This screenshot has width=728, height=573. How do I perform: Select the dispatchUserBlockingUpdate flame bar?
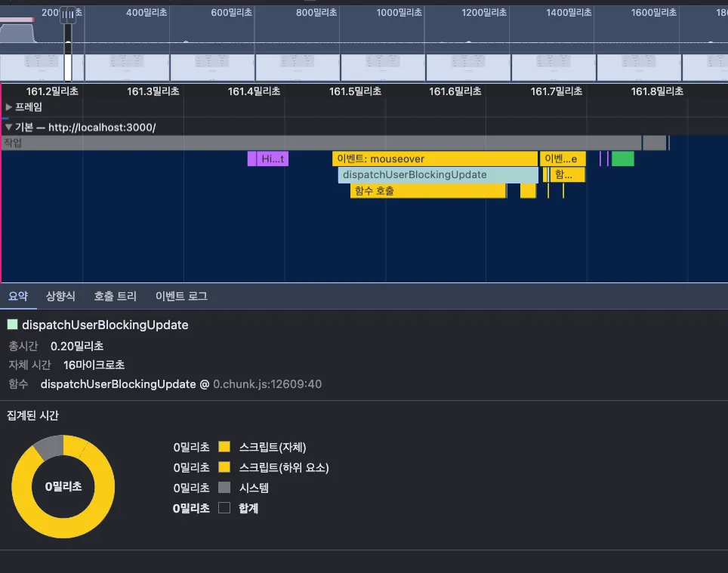click(x=437, y=175)
